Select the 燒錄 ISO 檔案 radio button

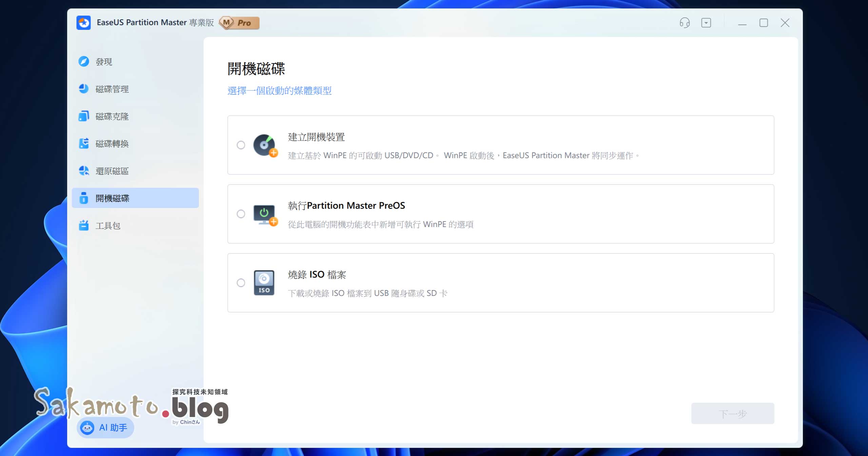coord(241,283)
